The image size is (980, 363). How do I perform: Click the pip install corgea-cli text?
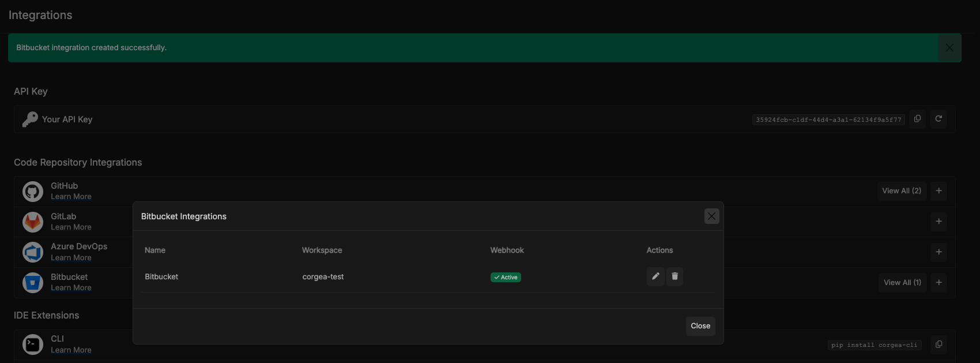click(x=875, y=345)
